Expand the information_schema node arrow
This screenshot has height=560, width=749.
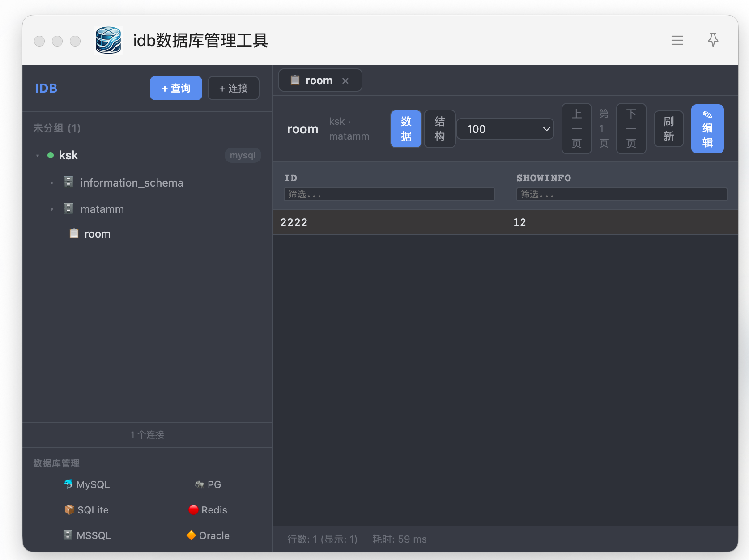pyautogui.click(x=52, y=183)
